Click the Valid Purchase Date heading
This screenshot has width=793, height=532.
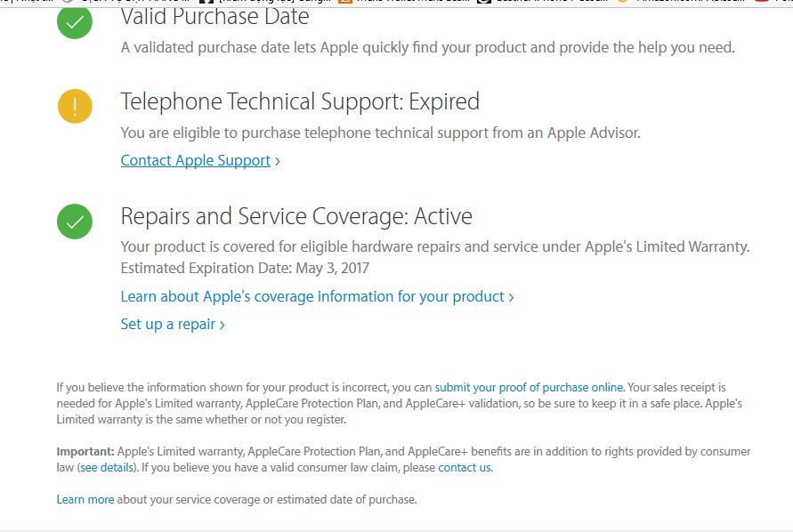pyautogui.click(x=215, y=16)
